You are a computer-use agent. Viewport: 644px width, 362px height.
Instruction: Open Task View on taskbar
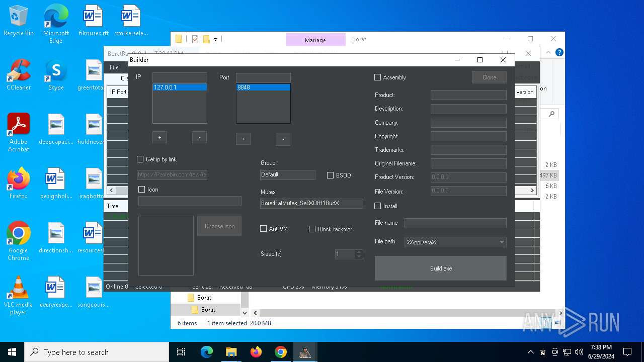[x=181, y=352]
